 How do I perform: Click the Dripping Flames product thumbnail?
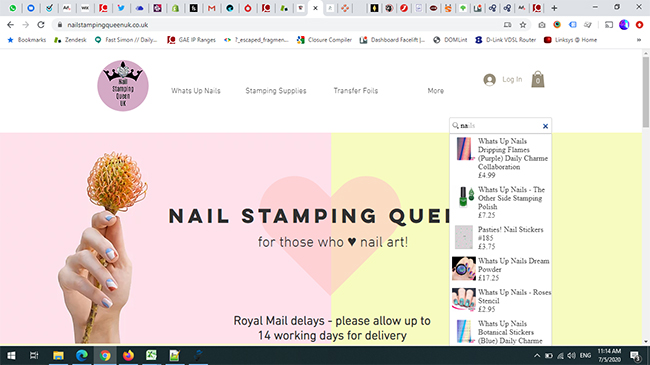point(464,148)
